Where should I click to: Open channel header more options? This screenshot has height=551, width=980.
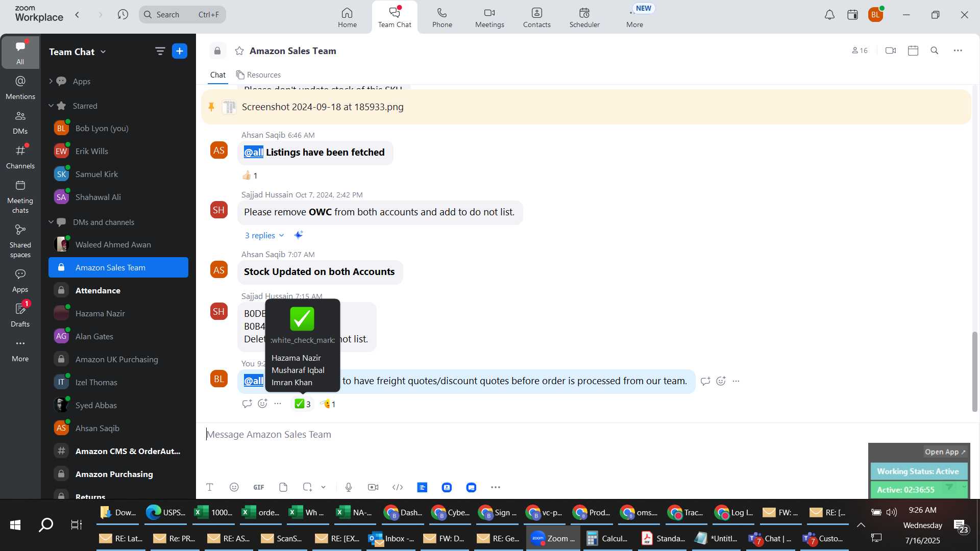pyautogui.click(x=958, y=51)
